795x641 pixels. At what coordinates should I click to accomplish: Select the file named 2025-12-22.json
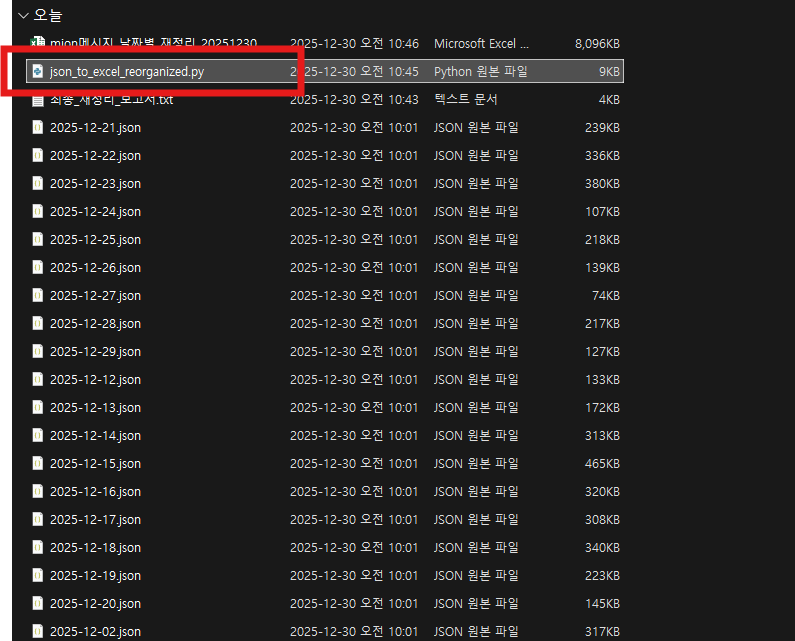pyautogui.click(x=95, y=156)
